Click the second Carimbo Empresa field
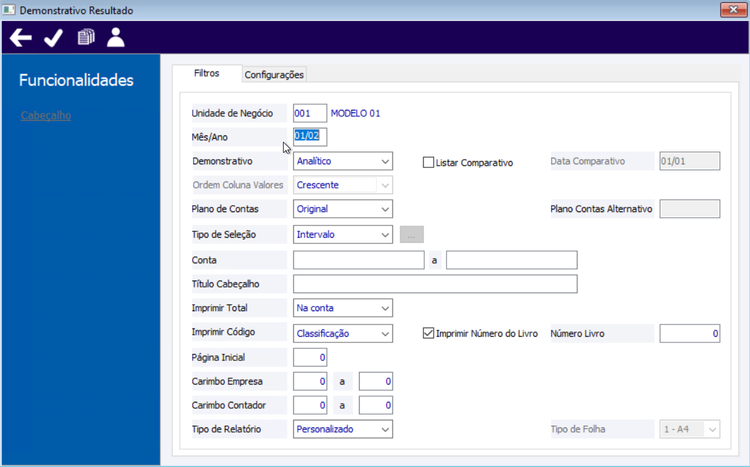 (376, 381)
